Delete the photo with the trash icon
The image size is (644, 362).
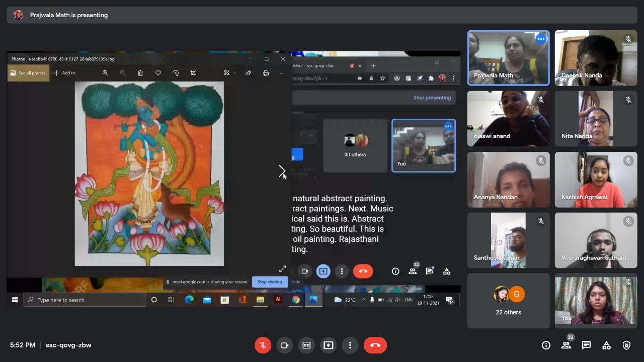pos(140,73)
